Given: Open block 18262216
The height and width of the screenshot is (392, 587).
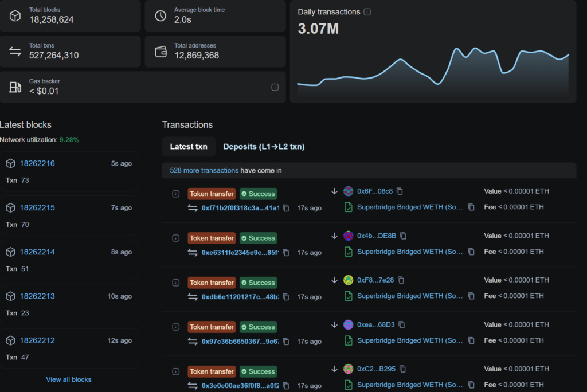Looking at the screenshot, I should [x=37, y=163].
